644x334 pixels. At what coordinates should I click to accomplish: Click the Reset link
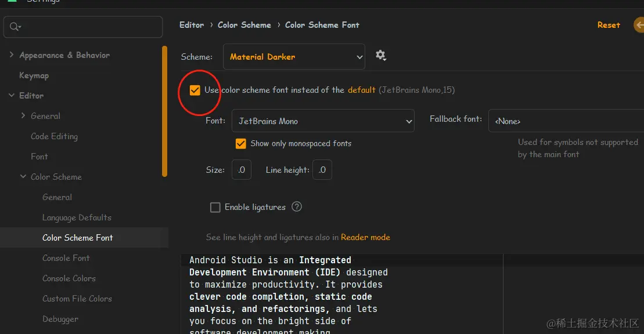pyautogui.click(x=609, y=25)
